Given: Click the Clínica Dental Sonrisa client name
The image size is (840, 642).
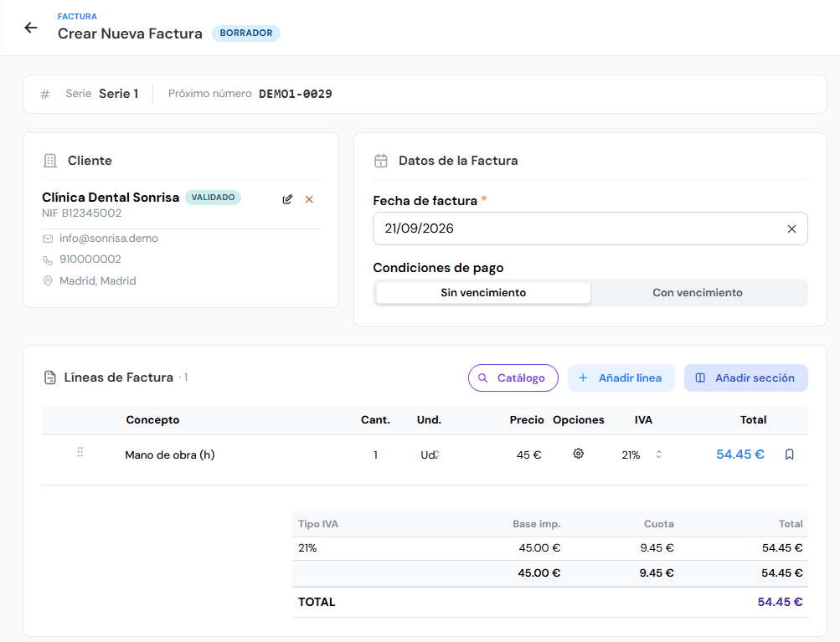Looking at the screenshot, I should coord(111,198).
